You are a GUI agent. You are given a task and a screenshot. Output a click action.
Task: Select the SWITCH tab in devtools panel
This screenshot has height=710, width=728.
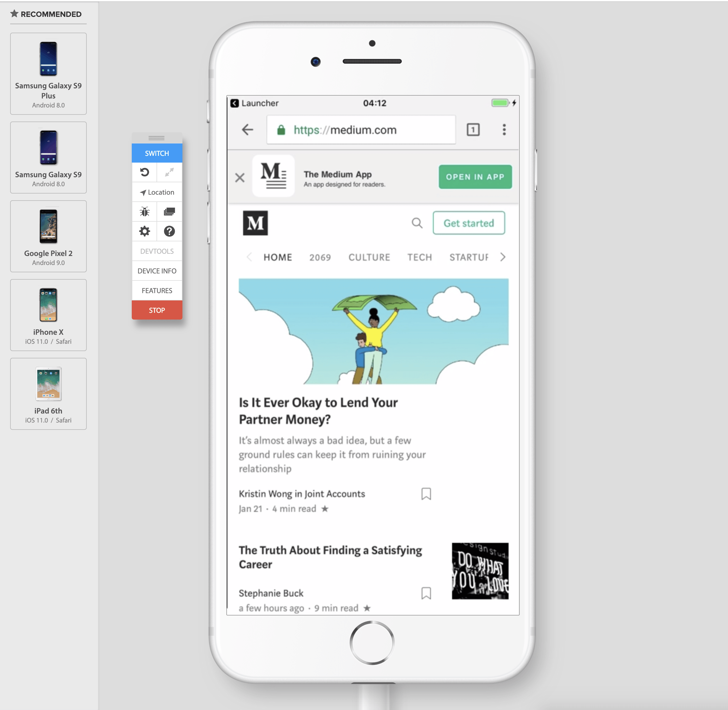click(x=156, y=153)
